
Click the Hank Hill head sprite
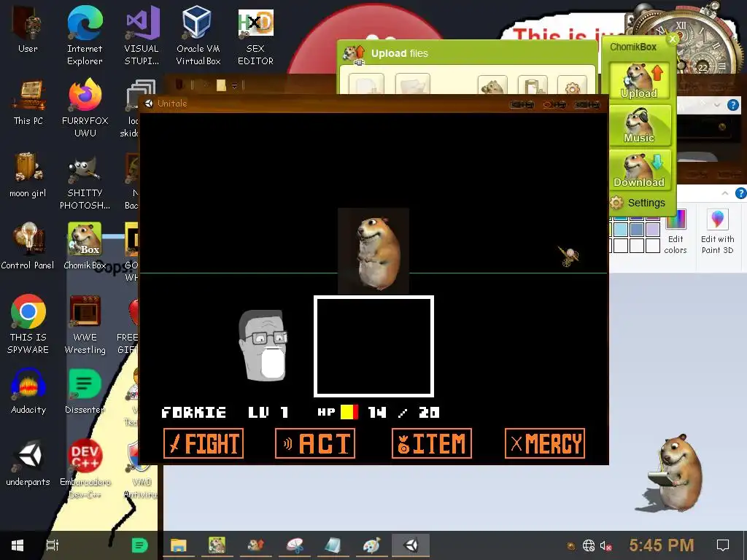tap(263, 345)
